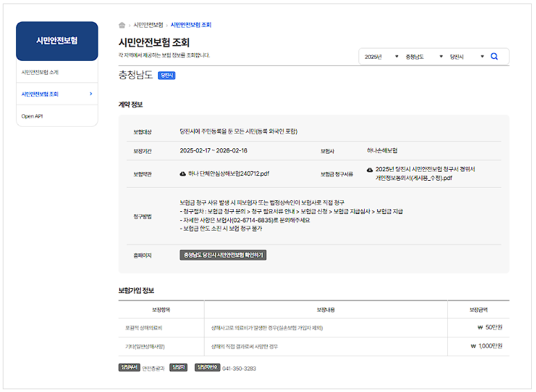Screen dimensions: 536x392
Task: Click the blue search magnifier icon
Action: pyautogui.click(x=494, y=56)
